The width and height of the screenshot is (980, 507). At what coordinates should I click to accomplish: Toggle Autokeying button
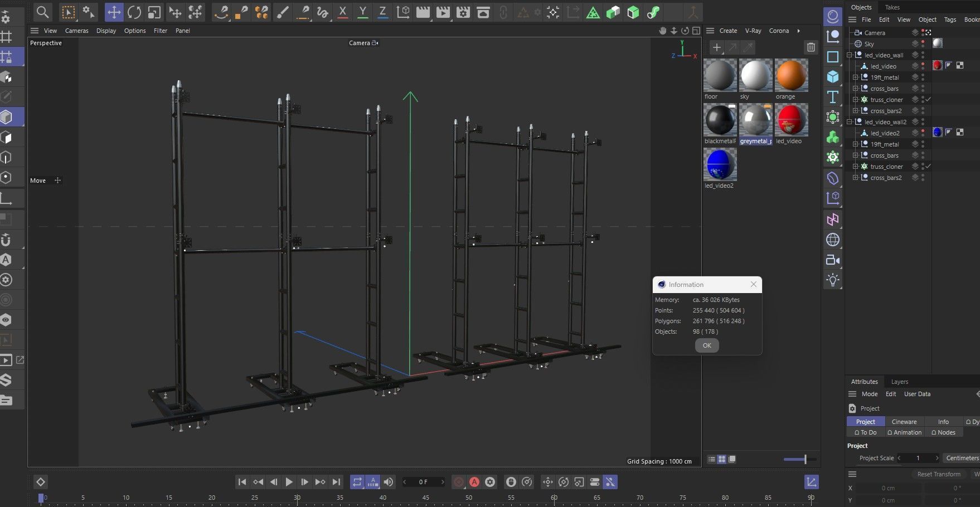click(474, 482)
